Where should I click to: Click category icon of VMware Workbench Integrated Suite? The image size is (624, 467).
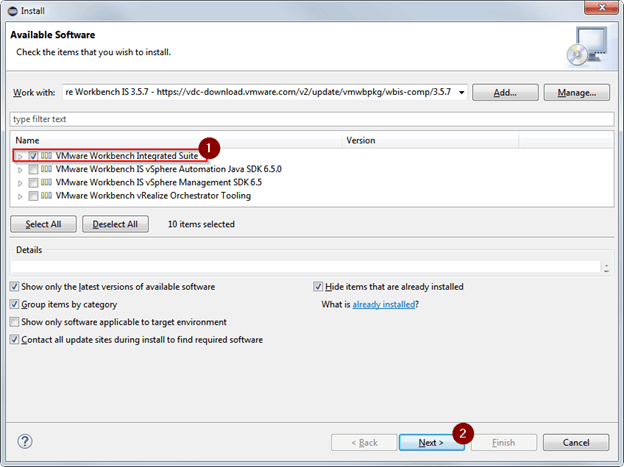coord(46,156)
